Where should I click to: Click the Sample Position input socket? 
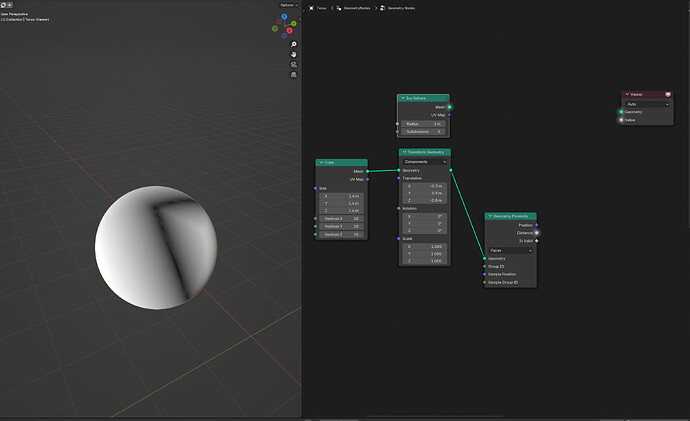coord(484,274)
